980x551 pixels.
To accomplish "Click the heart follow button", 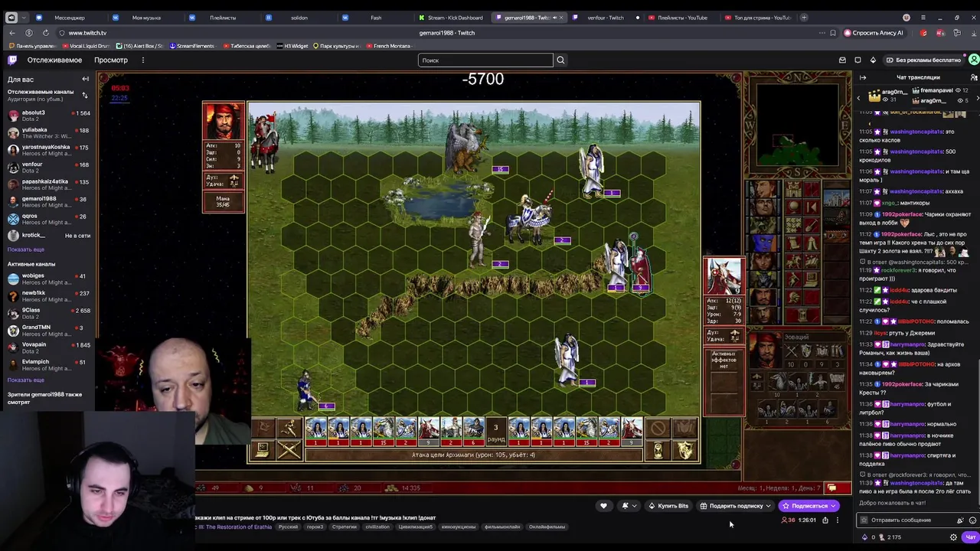I will click(603, 506).
